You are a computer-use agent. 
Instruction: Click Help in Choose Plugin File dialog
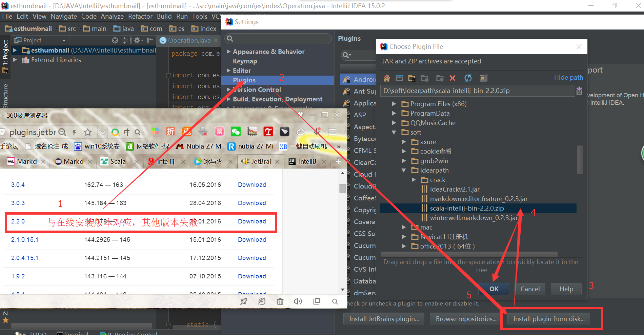[566, 289]
